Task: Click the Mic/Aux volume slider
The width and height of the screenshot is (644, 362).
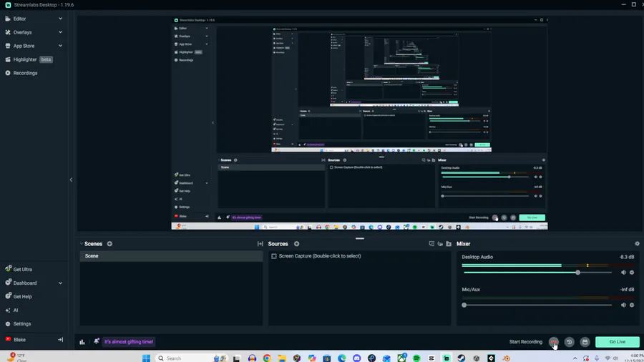Action: point(537,305)
